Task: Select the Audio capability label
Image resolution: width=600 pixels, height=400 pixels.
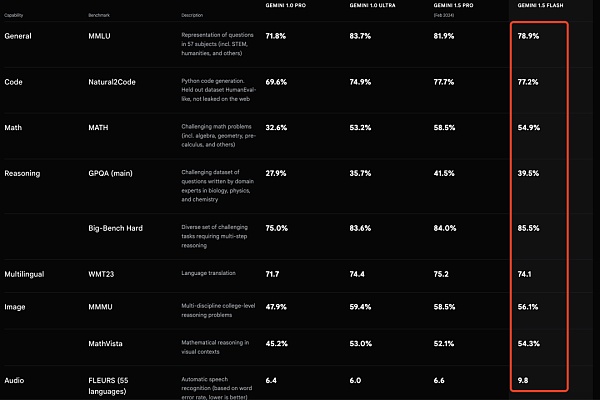Action: tap(15, 380)
